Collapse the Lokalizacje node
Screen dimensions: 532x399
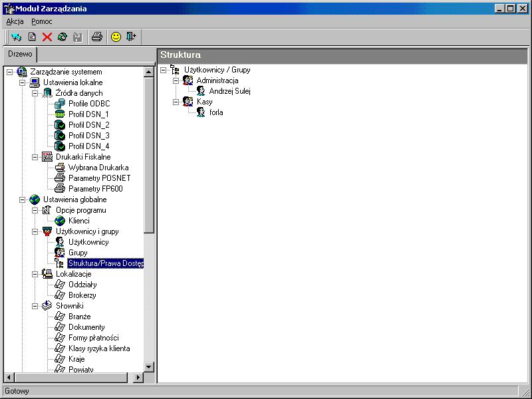pos(35,274)
